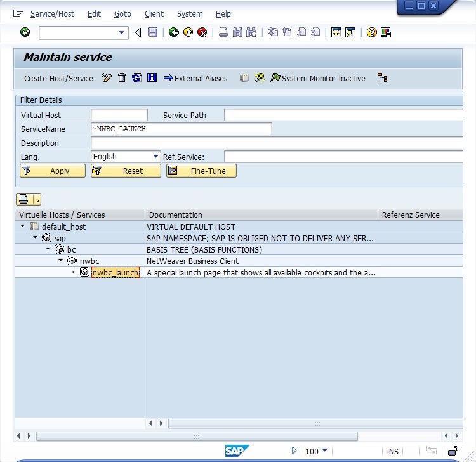This screenshot has width=476, height=462.
Task: Open the Lang. English dropdown
Action: [156, 157]
